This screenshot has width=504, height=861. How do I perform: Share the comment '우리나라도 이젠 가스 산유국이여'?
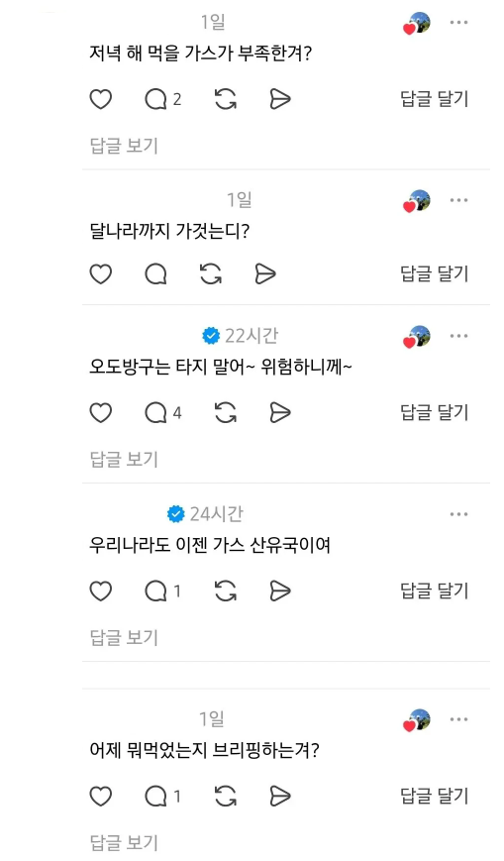click(x=280, y=592)
